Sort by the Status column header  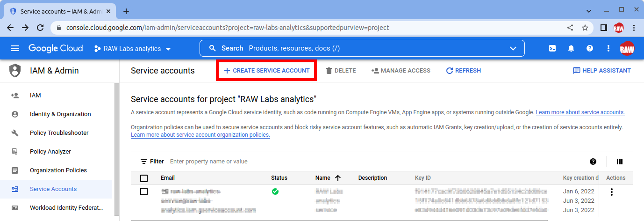click(279, 178)
